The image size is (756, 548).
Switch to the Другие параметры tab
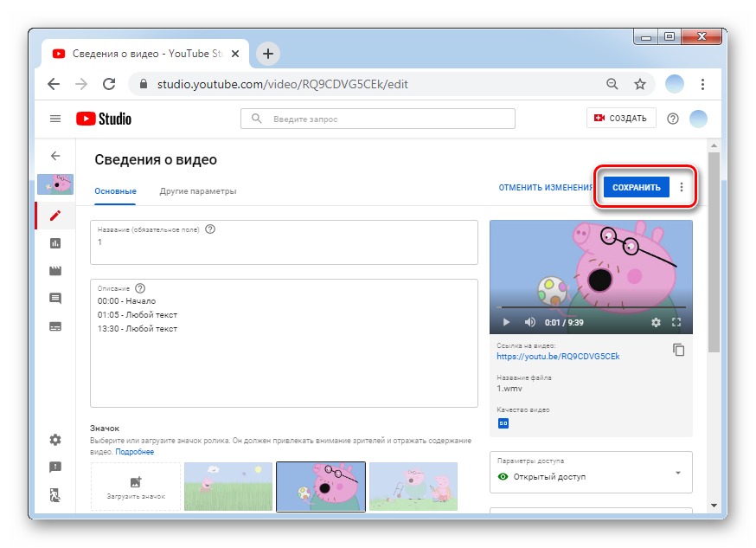point(197,190)
